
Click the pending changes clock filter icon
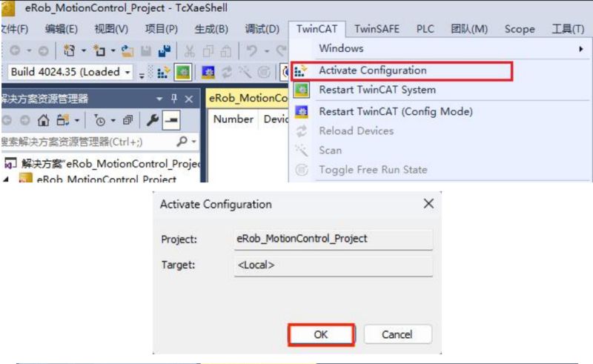coord(100,120)
